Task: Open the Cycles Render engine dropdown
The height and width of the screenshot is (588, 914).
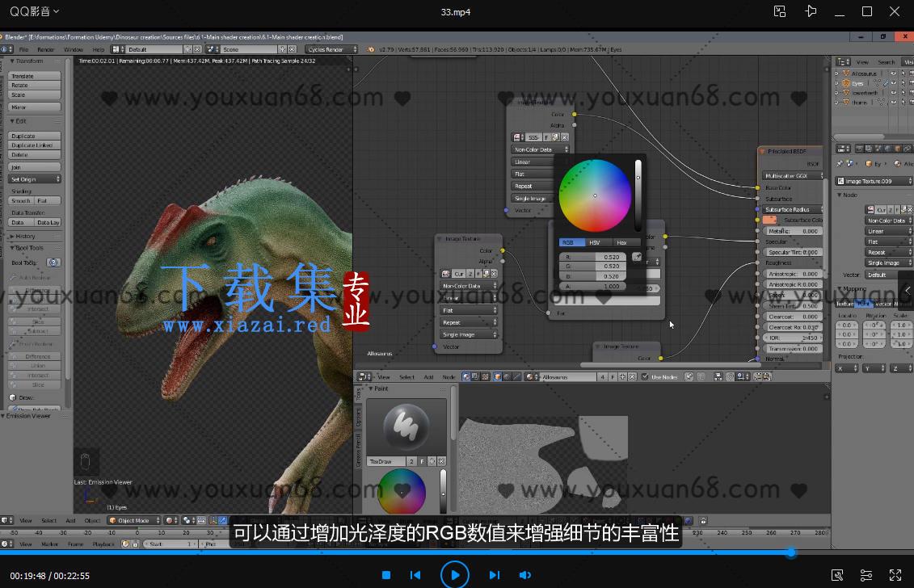Action: pyautogui.click(x=331, y=49)
